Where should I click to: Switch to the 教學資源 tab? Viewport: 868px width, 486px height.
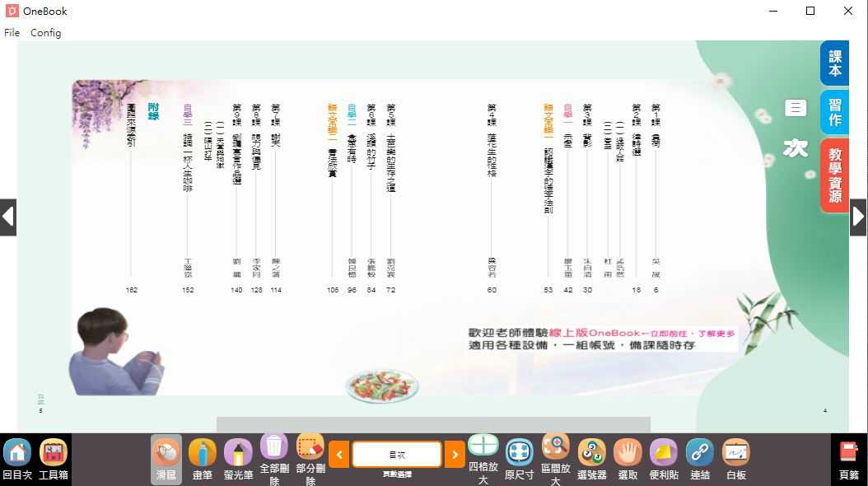click(835, 175)
